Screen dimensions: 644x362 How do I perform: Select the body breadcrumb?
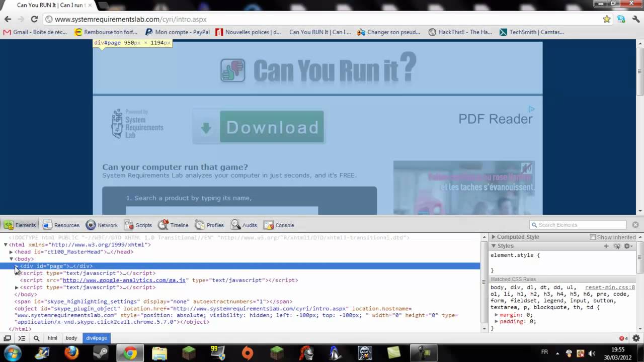(71, 338)
